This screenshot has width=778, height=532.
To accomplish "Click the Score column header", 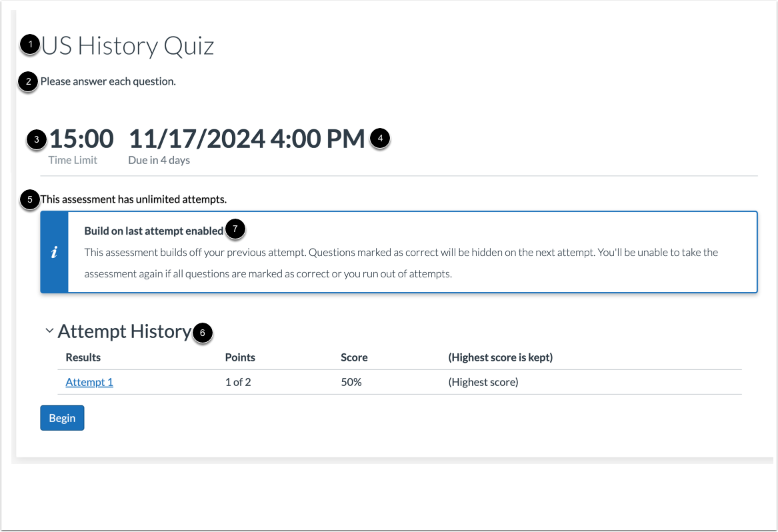I will pos(353,357).
